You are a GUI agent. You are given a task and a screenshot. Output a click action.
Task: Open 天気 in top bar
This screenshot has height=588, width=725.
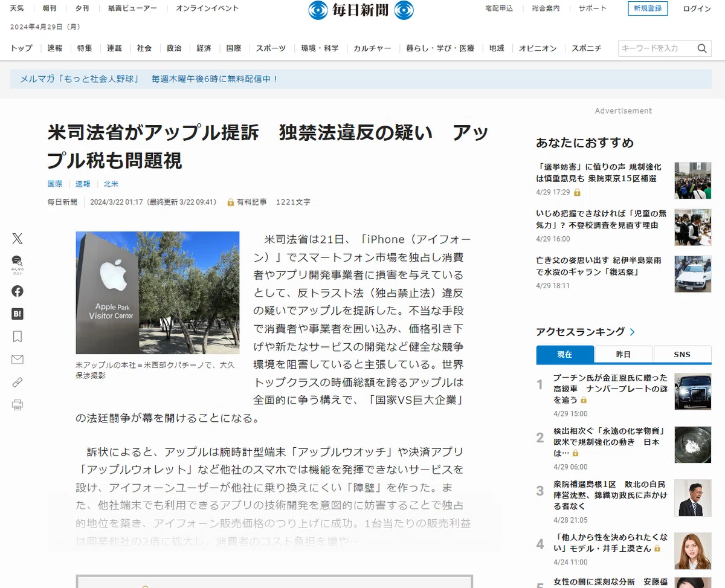tap(17, 8)
